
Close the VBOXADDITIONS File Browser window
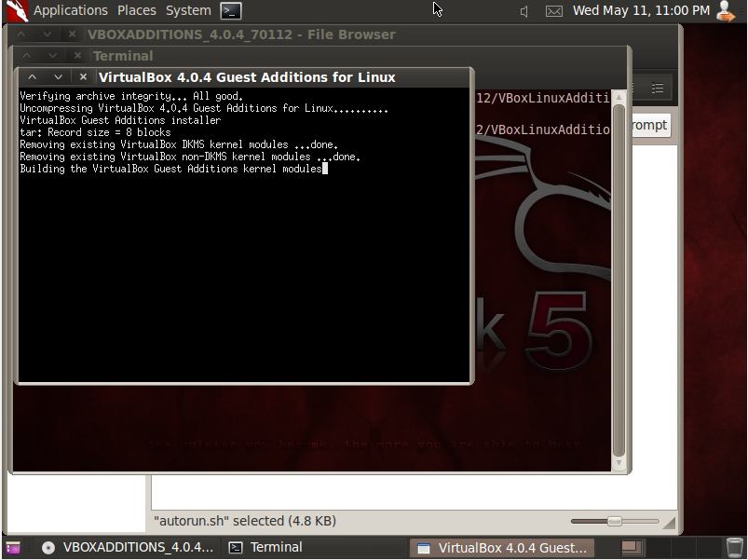[72, 34]
